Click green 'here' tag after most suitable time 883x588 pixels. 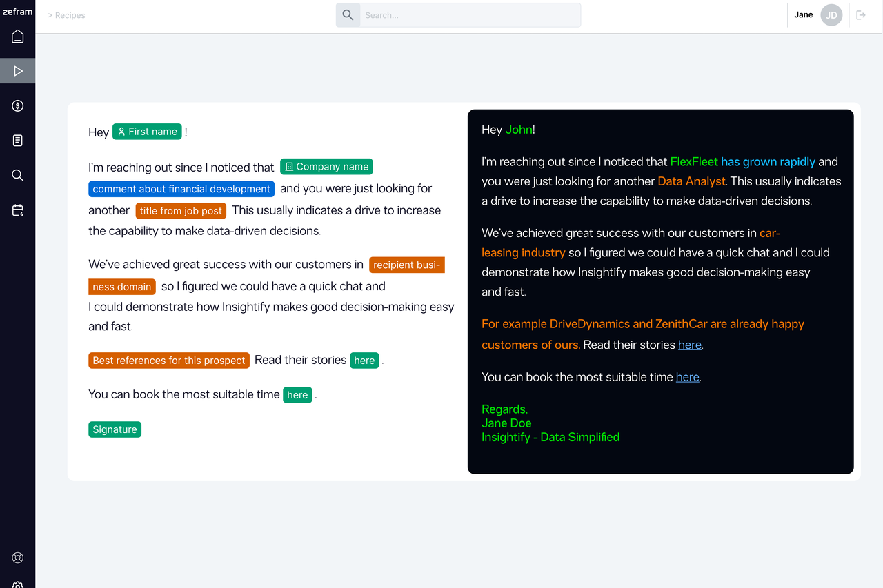[x=297, y=395]
